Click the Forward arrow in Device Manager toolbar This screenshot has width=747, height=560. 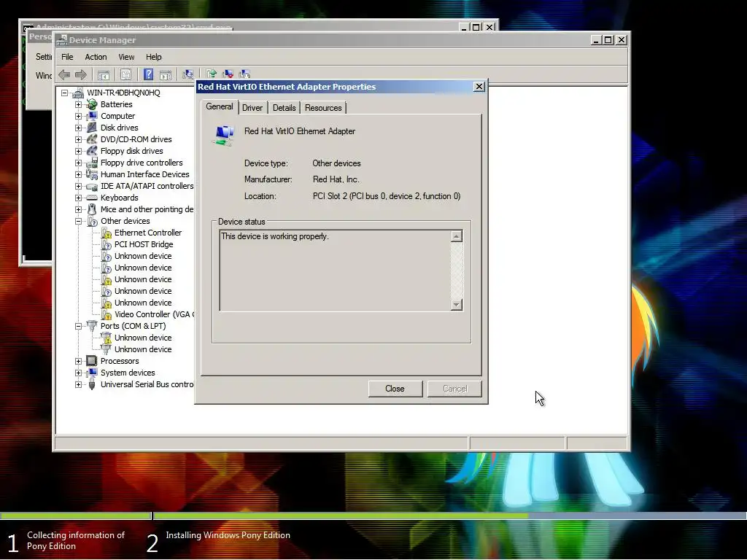(81, 74)
